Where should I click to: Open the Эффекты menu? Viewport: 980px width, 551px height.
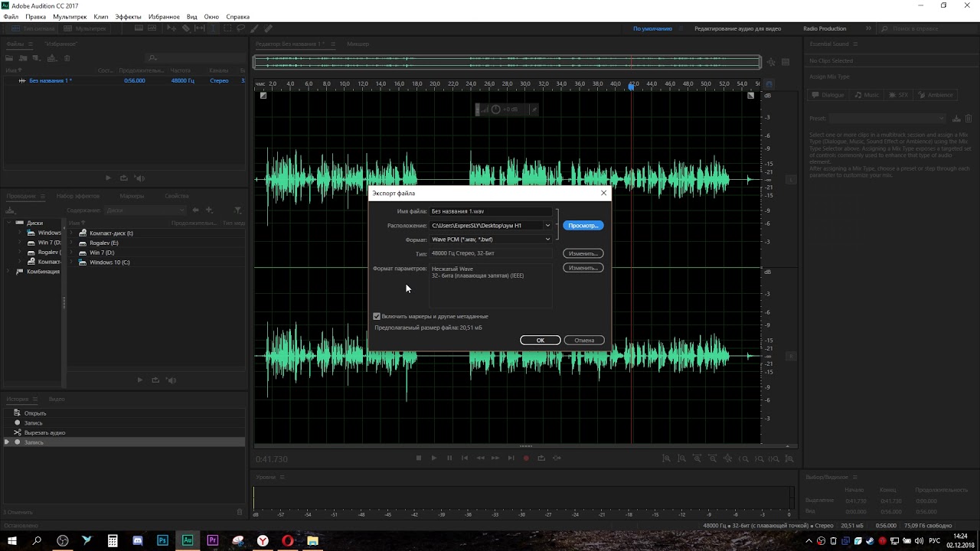coord(128,16)
